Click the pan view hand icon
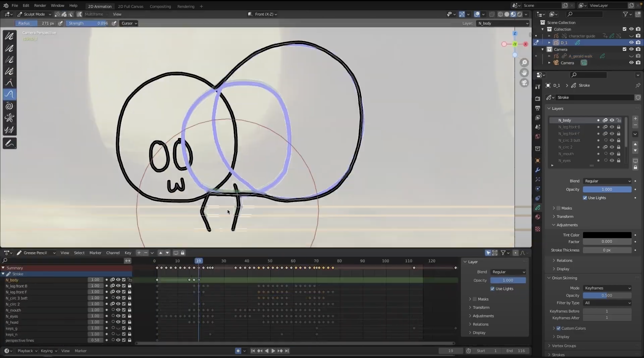Image resolution: width=644 pixels, height=358 pixels. point(524,73)
